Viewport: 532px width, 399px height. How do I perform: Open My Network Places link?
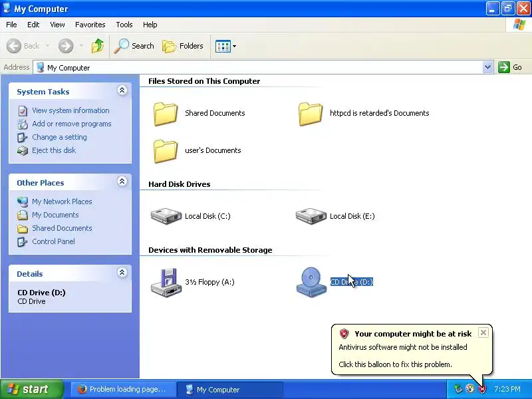62,201
